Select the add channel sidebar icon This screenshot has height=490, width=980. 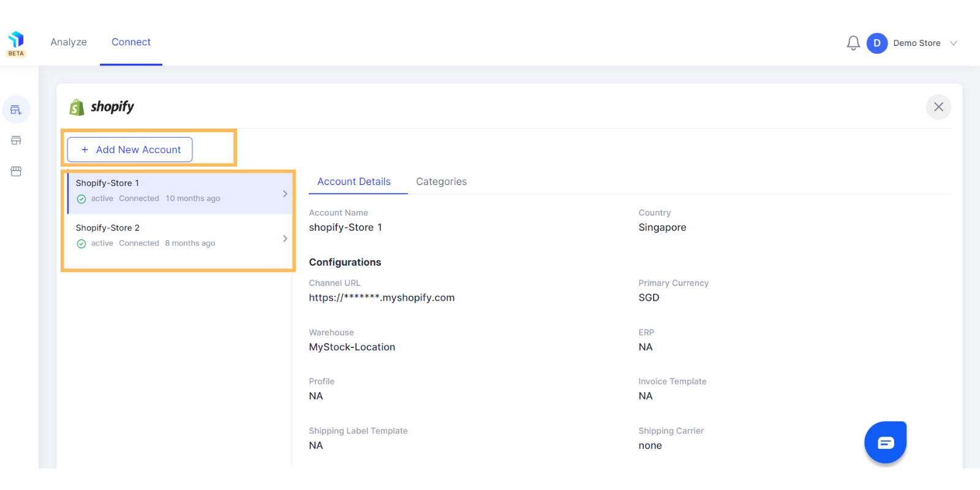click(17, 110)
